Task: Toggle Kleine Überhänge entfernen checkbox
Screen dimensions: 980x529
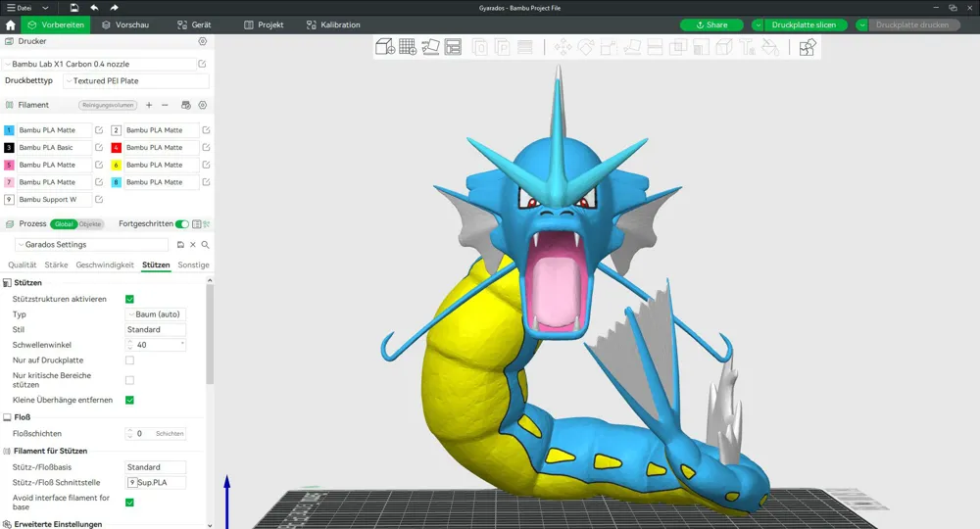Action: pos(129,400)
